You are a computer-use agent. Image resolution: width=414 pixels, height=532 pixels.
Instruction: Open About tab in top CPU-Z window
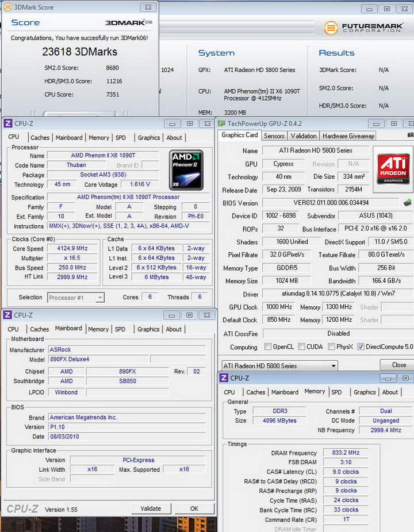coord(174,137)
